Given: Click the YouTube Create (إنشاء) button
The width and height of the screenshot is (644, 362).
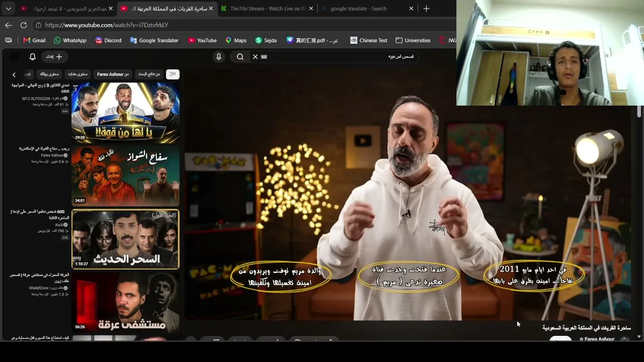Looking at the screenshot, I should coord(54,57).
